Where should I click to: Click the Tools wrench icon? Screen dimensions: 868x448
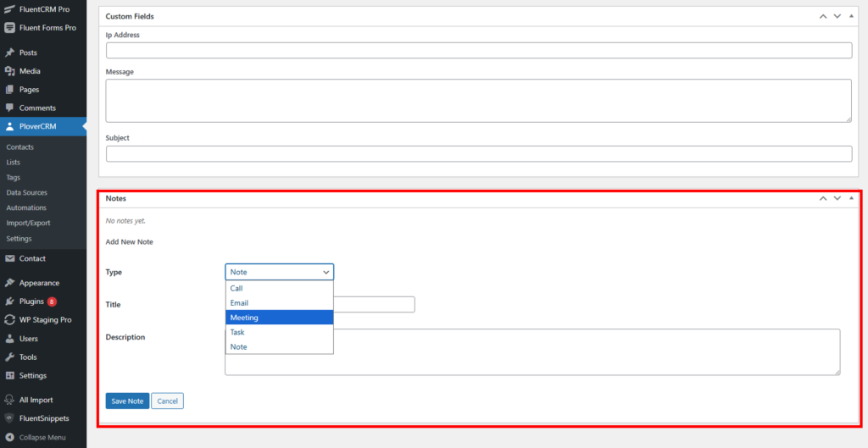click(9, 357)
